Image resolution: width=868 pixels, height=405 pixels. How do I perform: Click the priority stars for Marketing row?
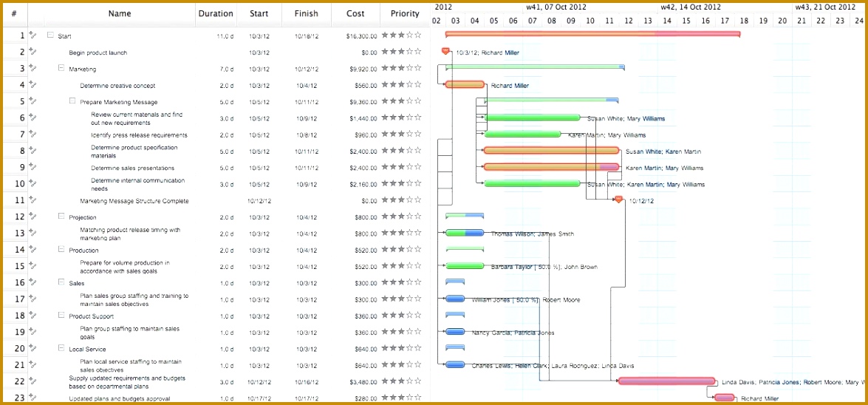(x=401, y=68)
